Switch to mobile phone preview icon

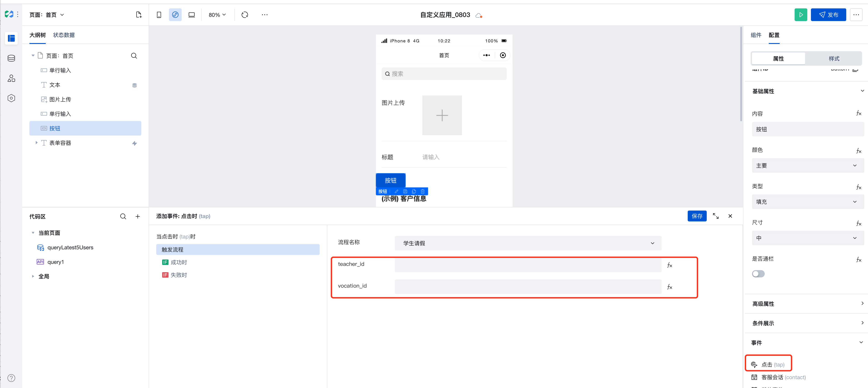coord(159,15)
